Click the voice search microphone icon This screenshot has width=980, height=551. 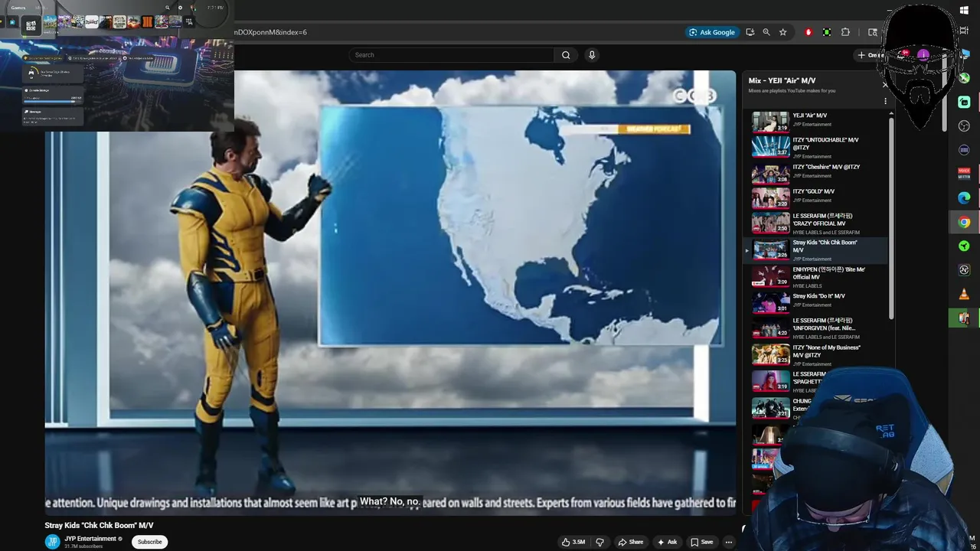point(591,55)
